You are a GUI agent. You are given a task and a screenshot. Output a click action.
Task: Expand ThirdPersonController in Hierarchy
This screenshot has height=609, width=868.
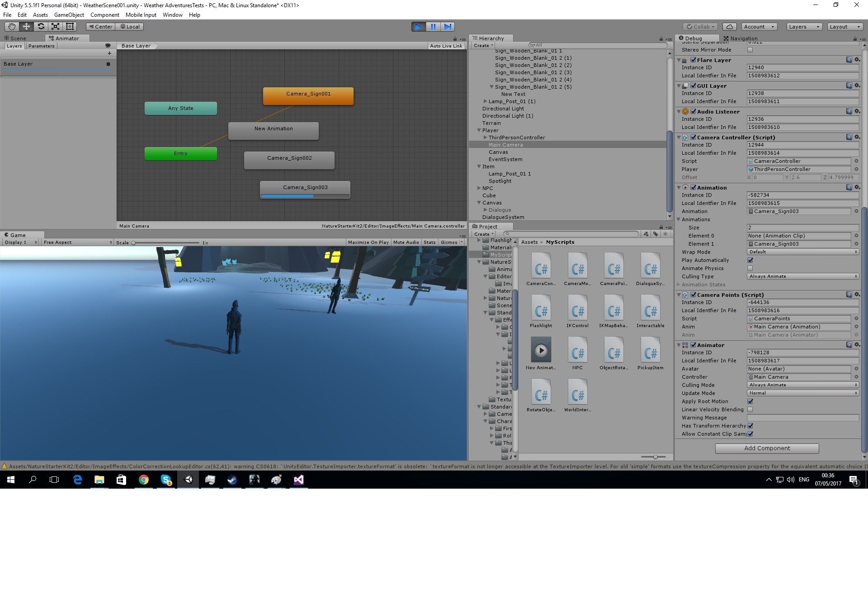point(485,138)
